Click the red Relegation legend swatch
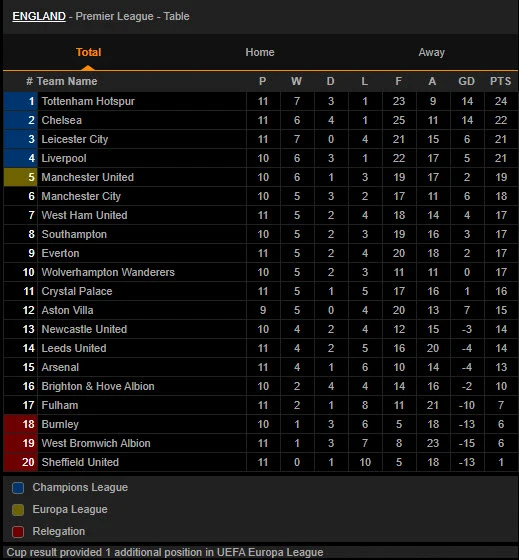 point(18,532)
